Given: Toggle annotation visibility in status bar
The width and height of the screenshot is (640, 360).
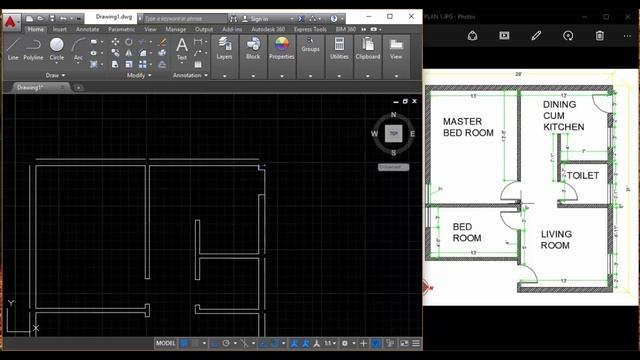Looking at the screenshot, I should [x=294, y=344].
